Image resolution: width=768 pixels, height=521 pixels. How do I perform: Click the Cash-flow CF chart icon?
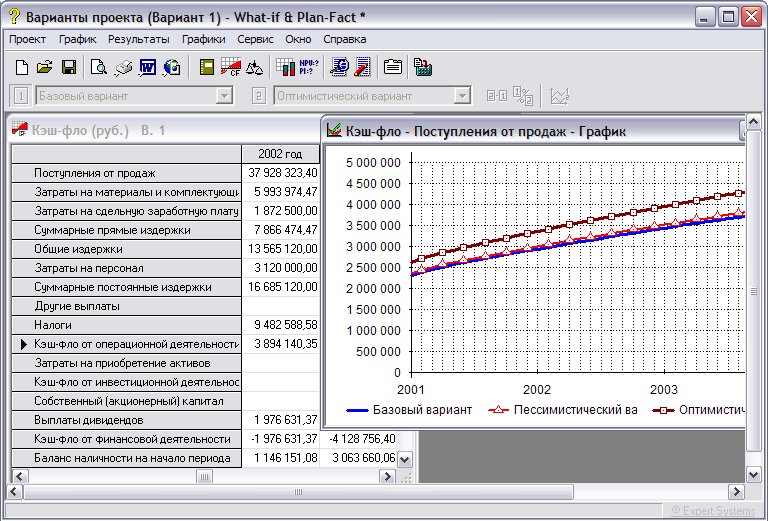pos(231,67)
